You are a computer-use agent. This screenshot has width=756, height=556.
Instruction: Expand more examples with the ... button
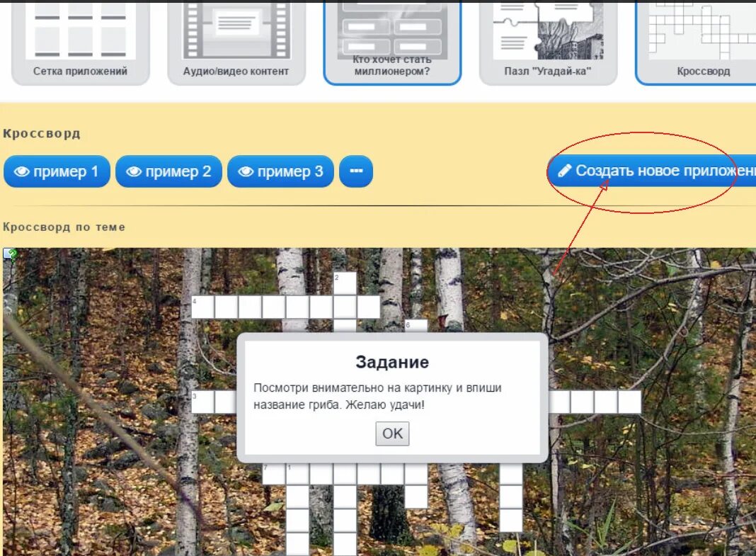[x=356, y=171]
